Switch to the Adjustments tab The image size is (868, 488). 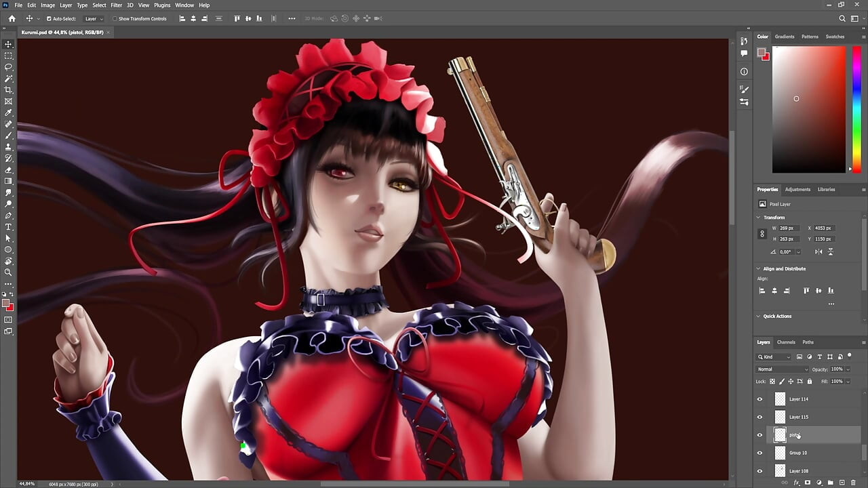(797, 190)
